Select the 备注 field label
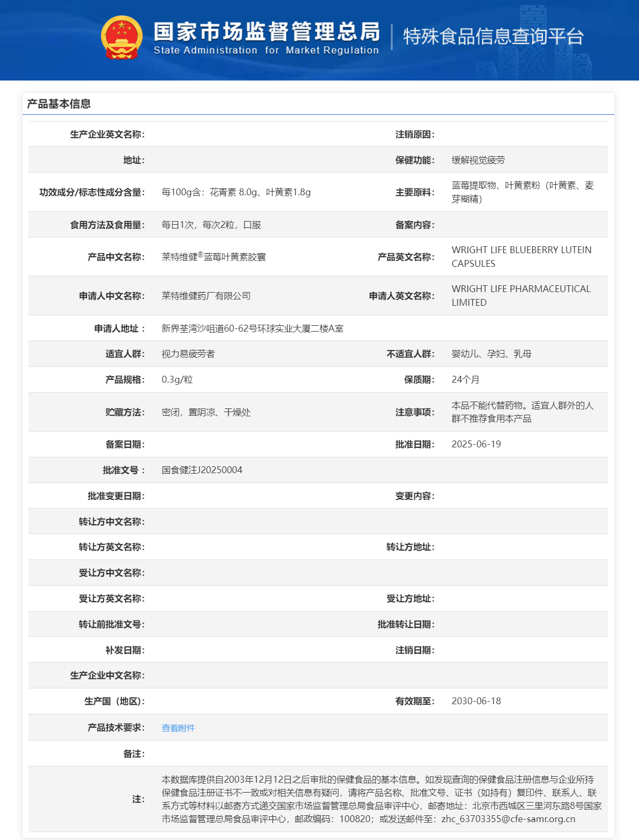 tap(134, 754)
